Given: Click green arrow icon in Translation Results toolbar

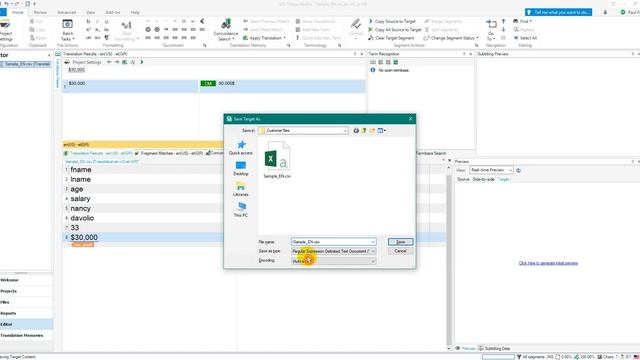Looking at the screenshot, I should coord(142,62).
